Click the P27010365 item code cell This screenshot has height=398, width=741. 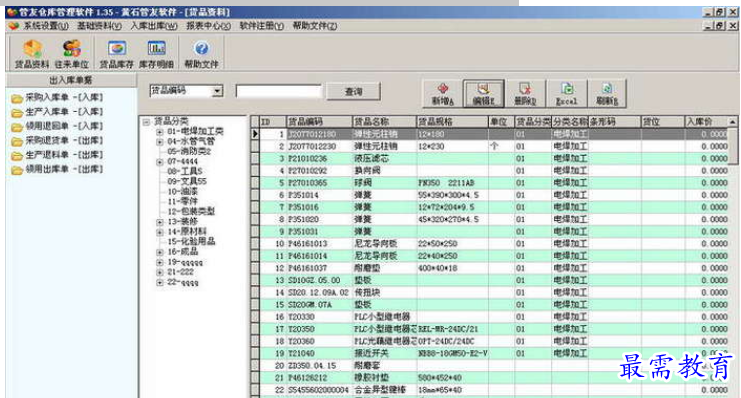(x=319, y=183)
